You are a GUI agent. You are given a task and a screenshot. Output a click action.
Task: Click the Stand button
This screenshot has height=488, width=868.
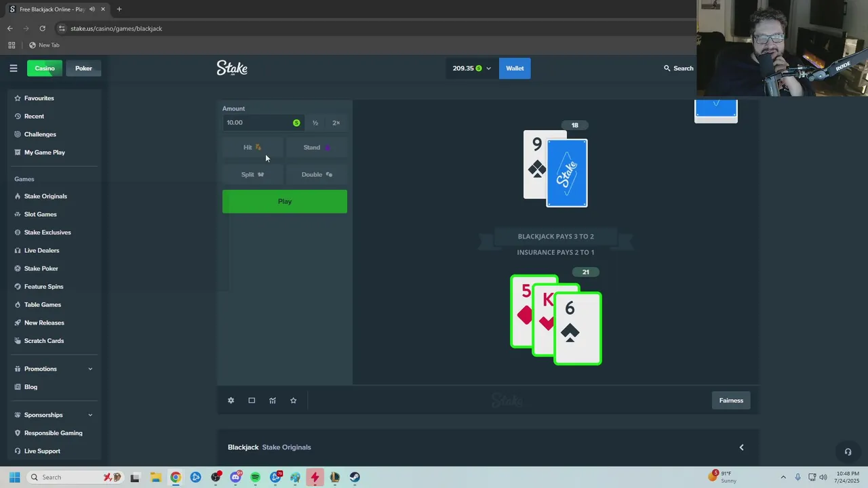(x=317, y=147)
